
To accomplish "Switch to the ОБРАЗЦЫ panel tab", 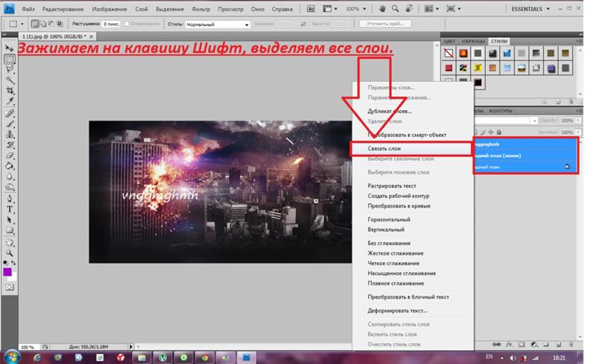I will pos(473,41).
